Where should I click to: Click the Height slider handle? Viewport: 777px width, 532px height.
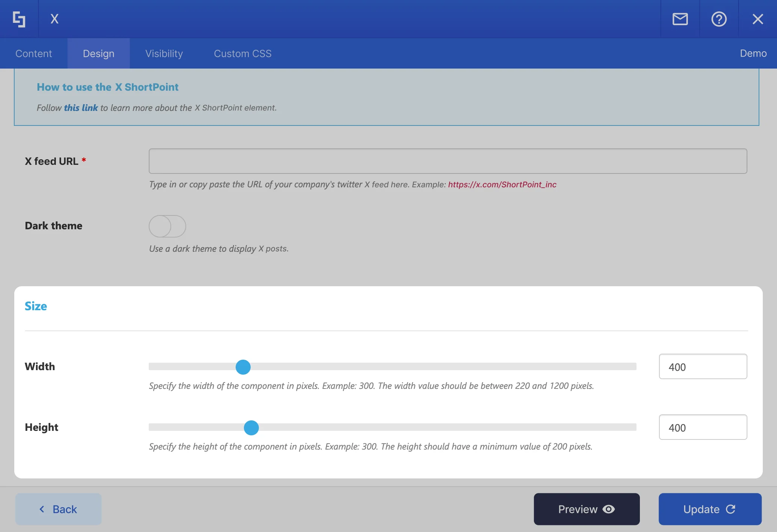(x=251, y=427)
